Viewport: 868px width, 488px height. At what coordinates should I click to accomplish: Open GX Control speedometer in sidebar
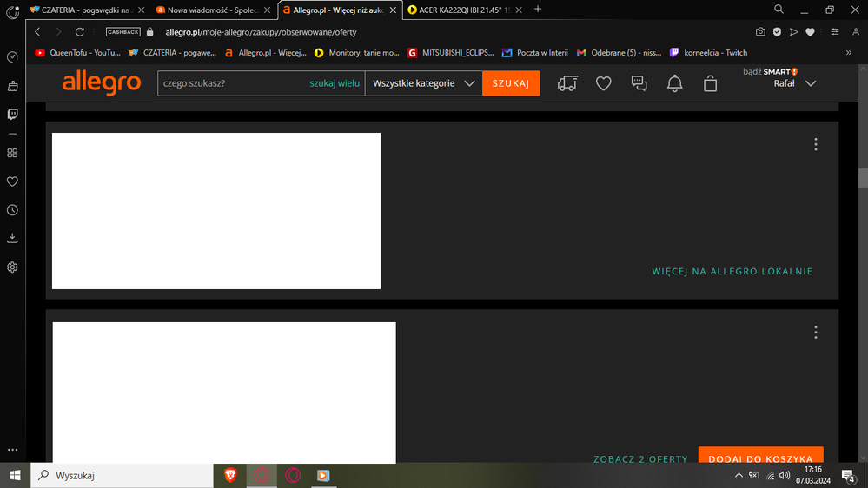(x=12, y=57)
